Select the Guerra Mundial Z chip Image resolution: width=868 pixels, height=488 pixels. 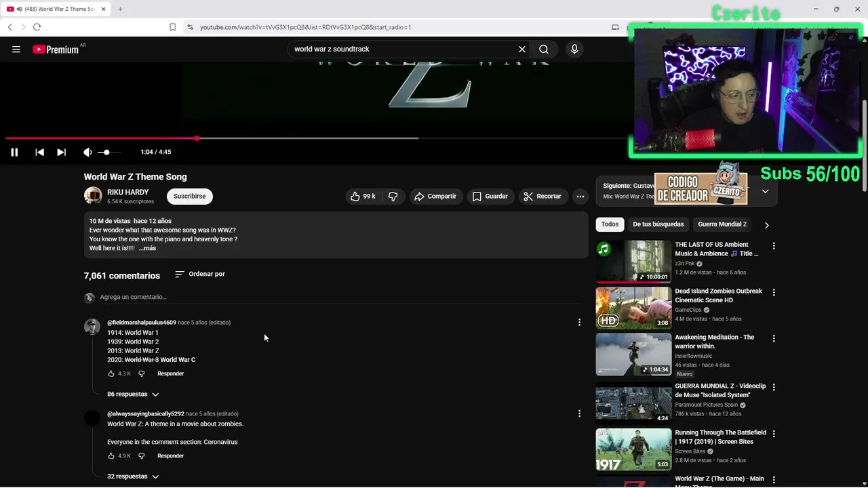point(722,224)
